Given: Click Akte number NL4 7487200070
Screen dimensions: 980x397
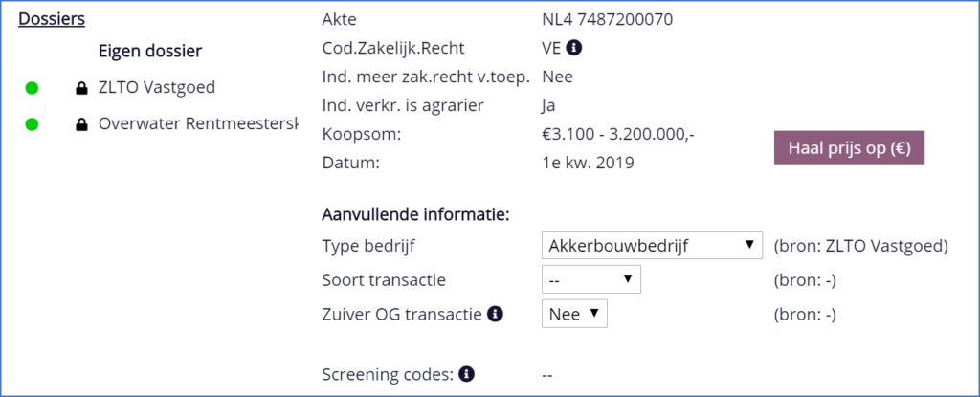Looking at the screenshot, I should click(x=612, y=18).
